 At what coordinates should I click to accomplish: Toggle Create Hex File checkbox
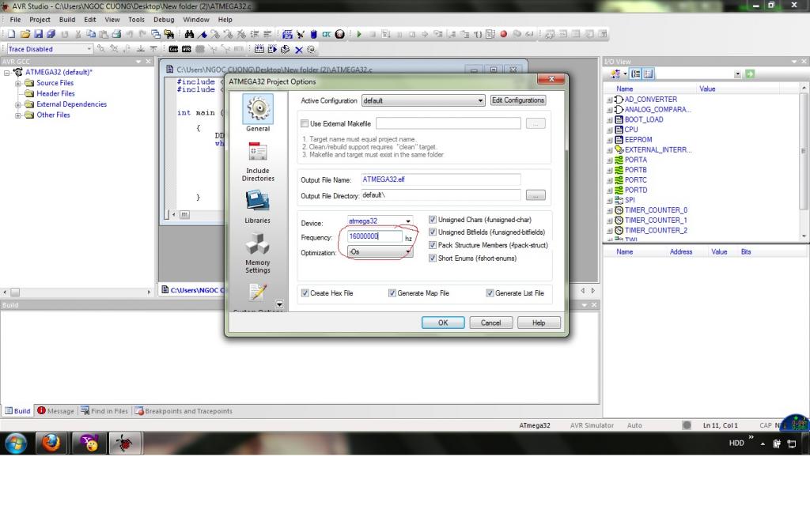coord(305,292)
